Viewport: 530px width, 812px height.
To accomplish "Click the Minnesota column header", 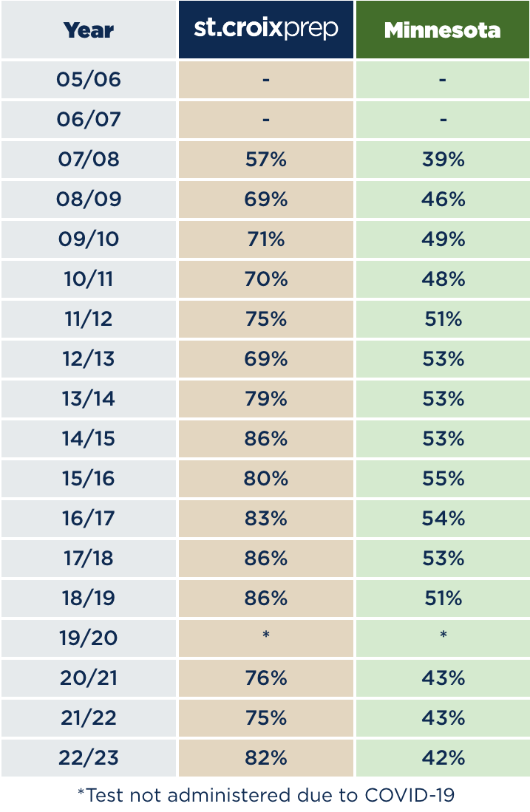I will click(443, 30).
